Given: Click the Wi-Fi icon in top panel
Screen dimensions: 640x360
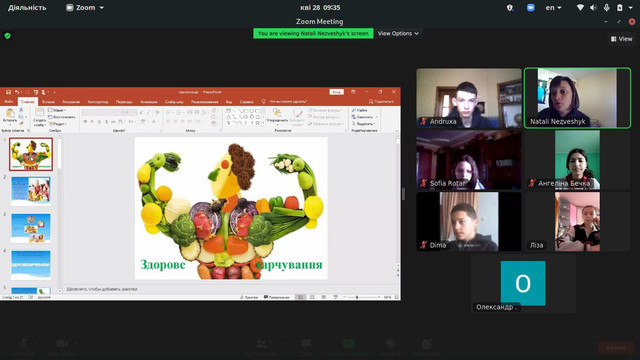Looking at the screenshot, I should [580, 7].
